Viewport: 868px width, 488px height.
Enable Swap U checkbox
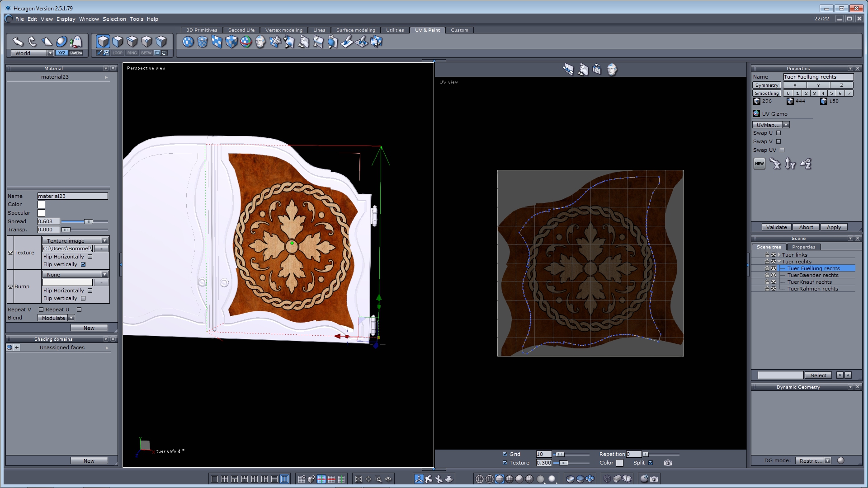[778, 133]
